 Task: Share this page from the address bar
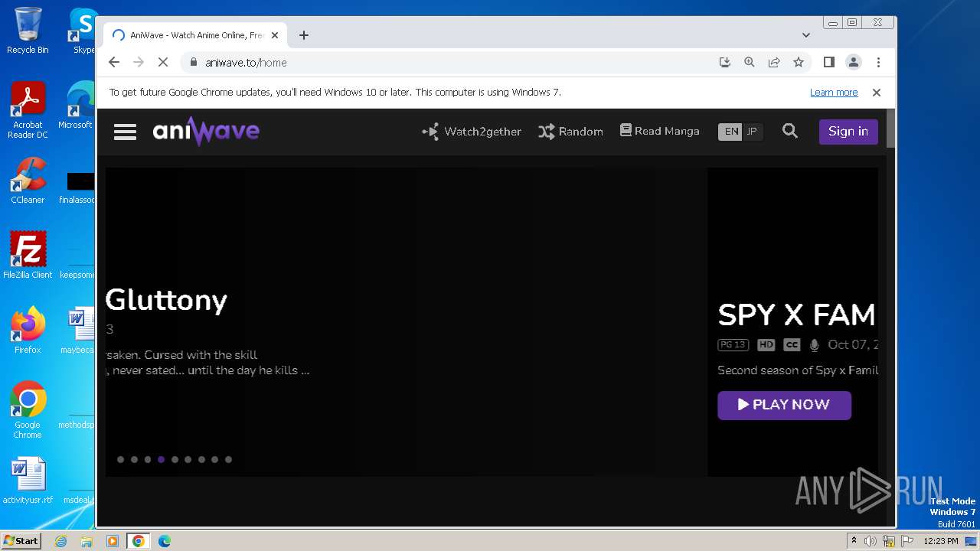click(774, 63)
